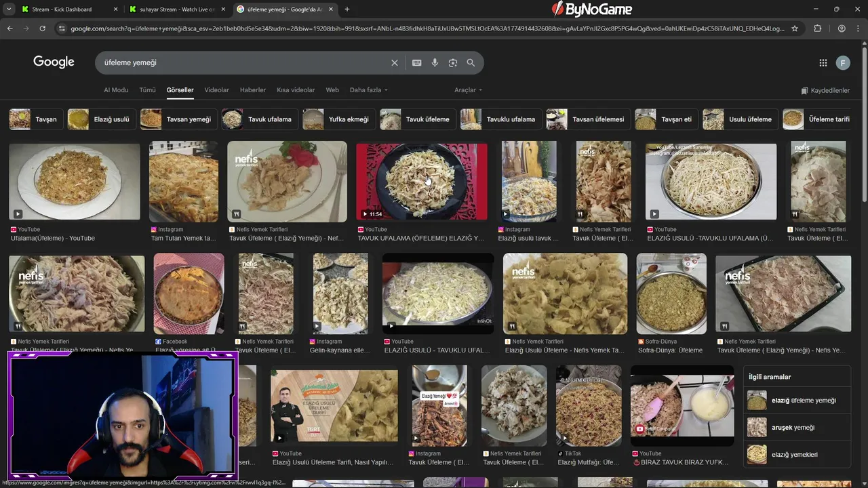Viewport: 868px width, 488px height.
Task: Open the Elazığ Mutfağı TikTok image result
Action: (x=589, y=405)
